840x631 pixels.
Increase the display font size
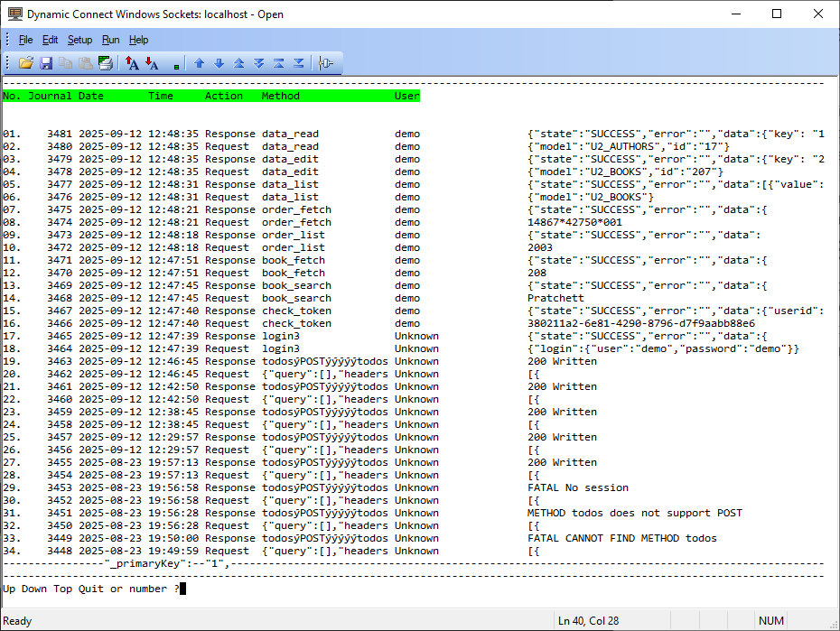(x=130, y=62)
